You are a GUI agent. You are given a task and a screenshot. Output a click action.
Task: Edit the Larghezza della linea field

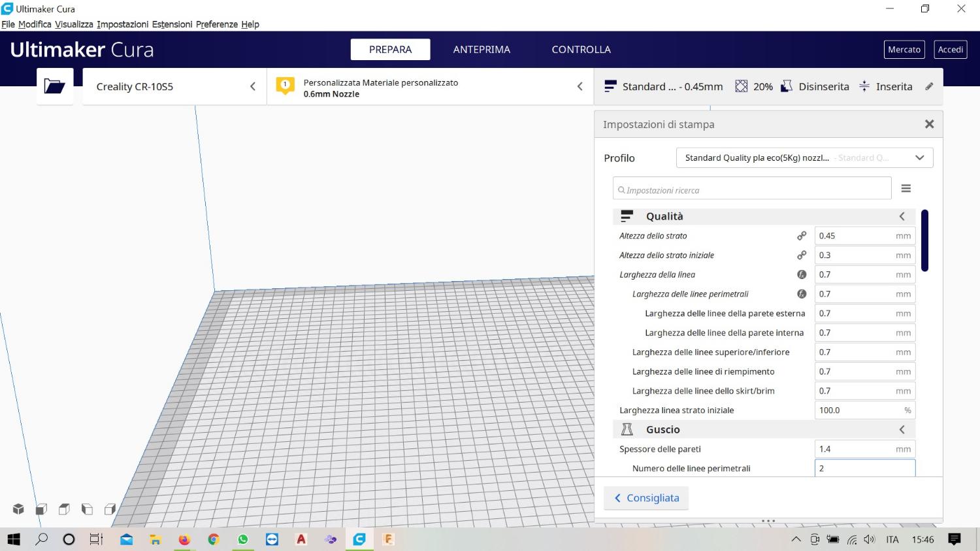pos(865,275)
